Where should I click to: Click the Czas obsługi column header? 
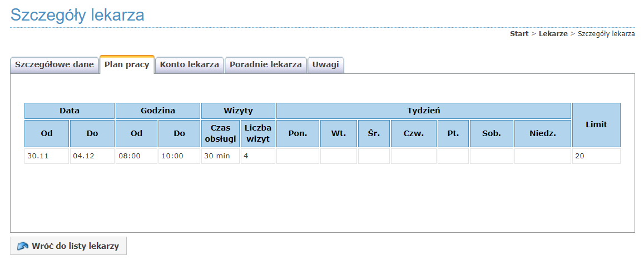(220, 133)
